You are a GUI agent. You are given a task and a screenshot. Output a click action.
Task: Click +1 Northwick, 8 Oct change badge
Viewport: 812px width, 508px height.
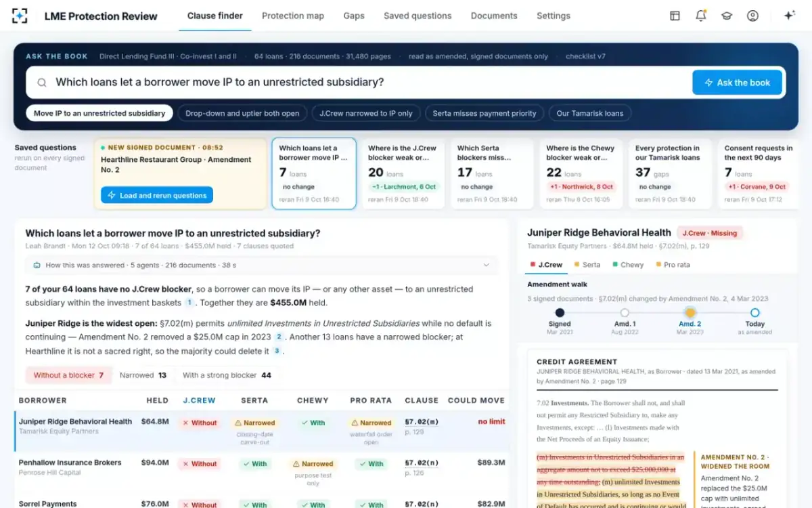pos(582,187)
